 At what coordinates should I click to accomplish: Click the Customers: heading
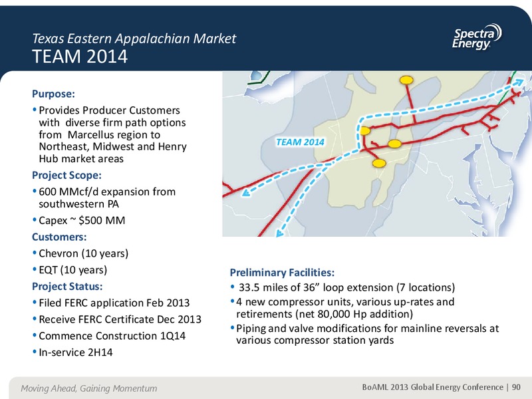[x=59, y=237]
